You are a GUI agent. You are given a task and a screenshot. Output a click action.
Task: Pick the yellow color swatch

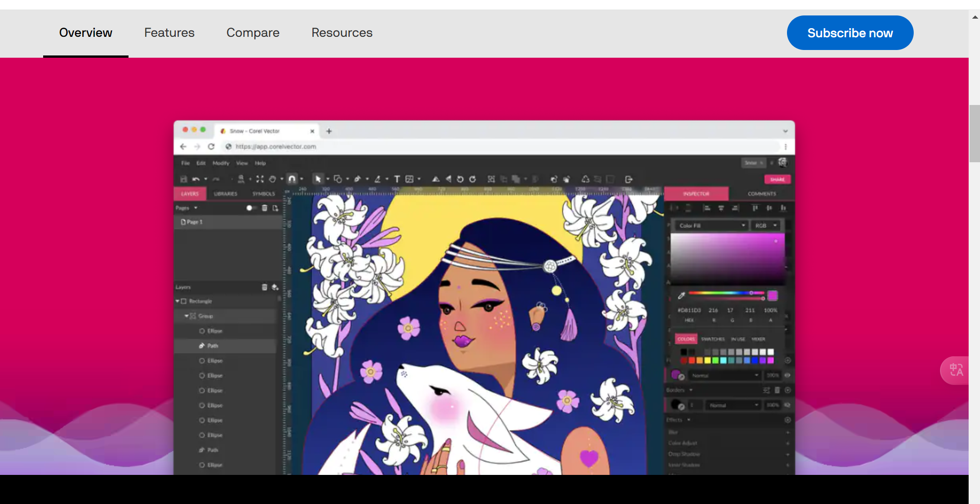pos(708,360)
